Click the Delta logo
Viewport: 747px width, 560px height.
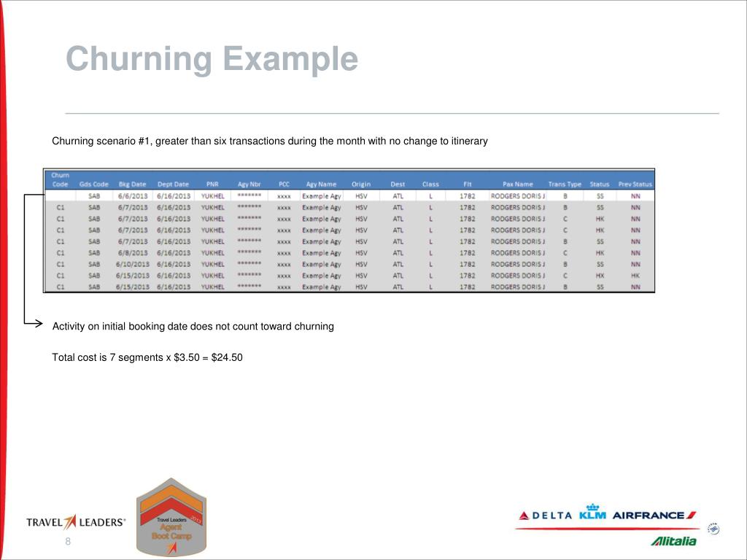click(x=547, y=516)
